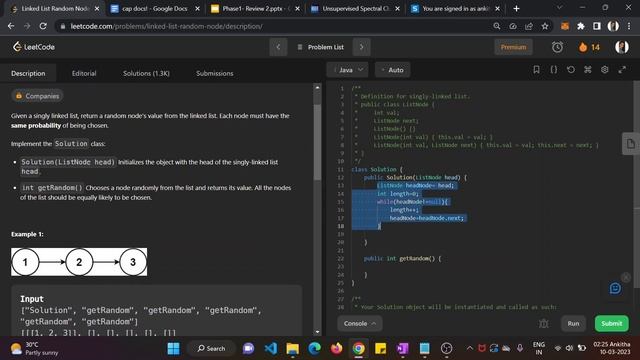Click the taskbar Search box
Screen dimensions: 640x360
click(211, 349)
